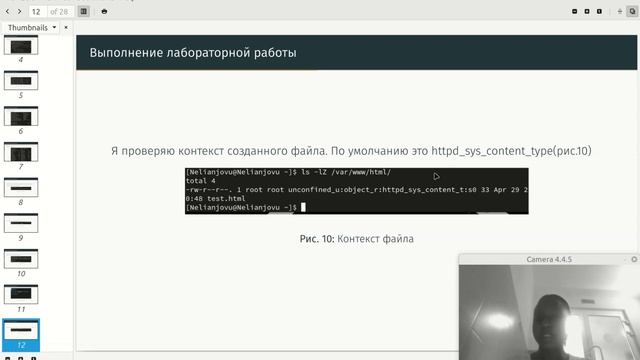This screenshot has width=640, height=360.
Task: Open page 5 thumbnail
Action: coord(21,80)
